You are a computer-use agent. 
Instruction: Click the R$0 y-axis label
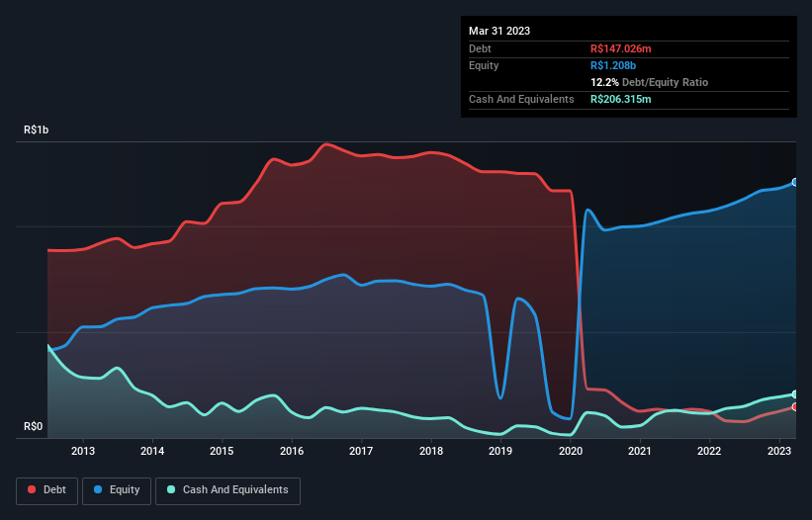point(34,426)
